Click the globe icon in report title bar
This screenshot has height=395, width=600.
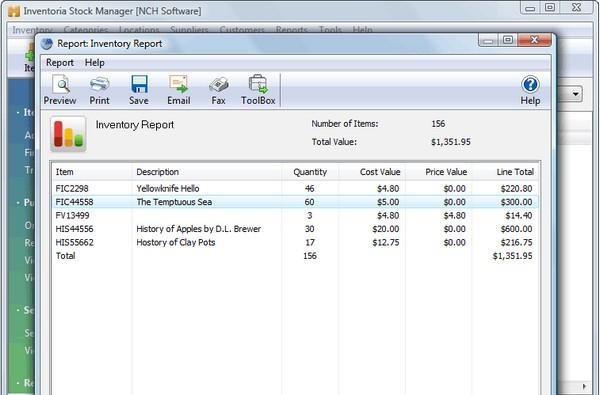[x=47, y=44]
